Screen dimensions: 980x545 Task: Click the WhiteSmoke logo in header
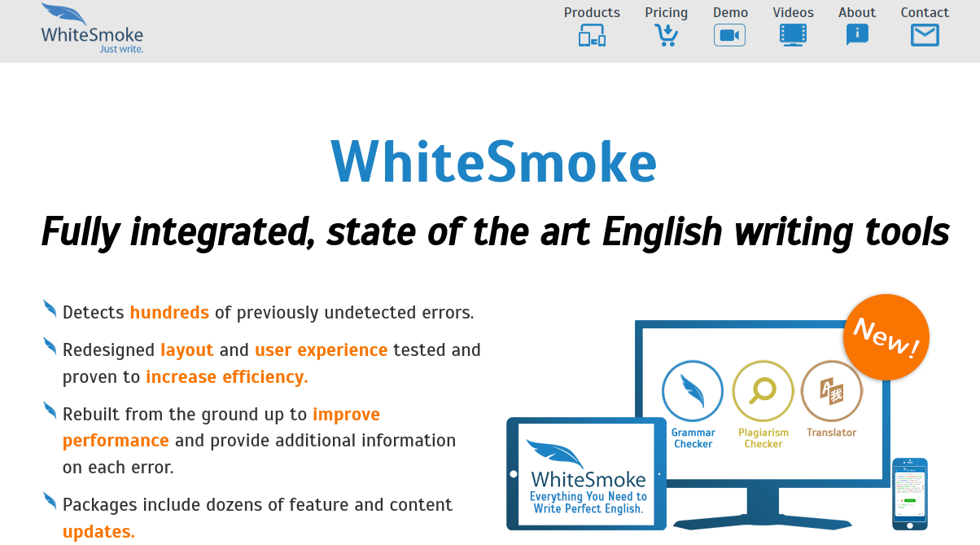pyautogui.click(x=92, y=29)
